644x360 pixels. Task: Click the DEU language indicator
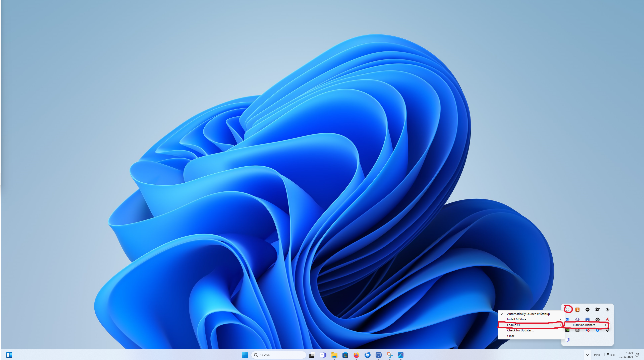click(x=597, y=355)
